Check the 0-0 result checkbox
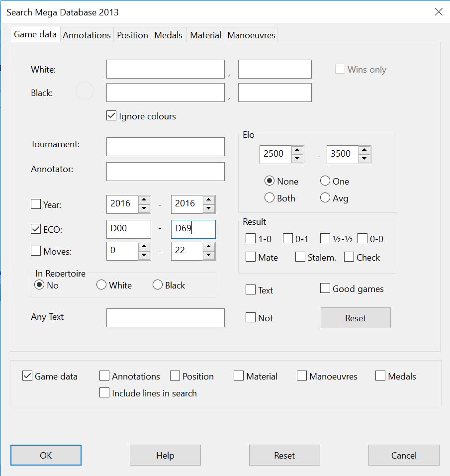Screen dimensions: 450x476 click(x=362, y=239)
